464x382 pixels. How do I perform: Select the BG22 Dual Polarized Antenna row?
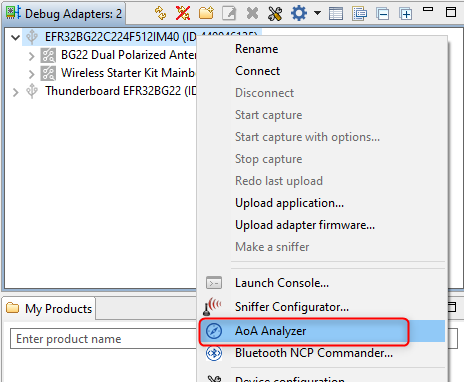pyautogui.click(x=128, y=55)
